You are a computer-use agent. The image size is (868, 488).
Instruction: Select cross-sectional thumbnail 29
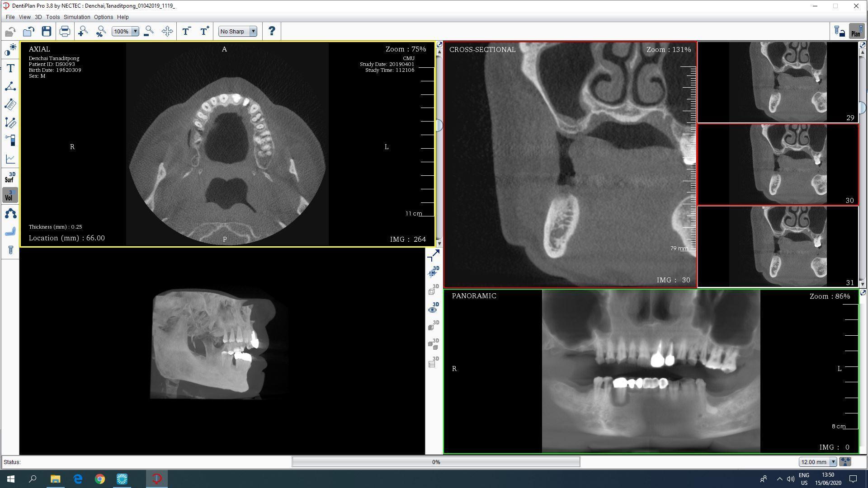coord(778,82)
